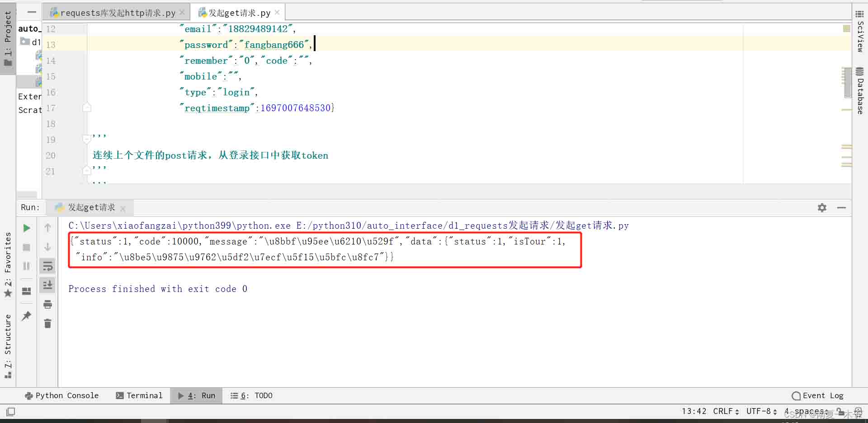
Task: Open the CRLF line separator dropdown
Action: [723, 411]
